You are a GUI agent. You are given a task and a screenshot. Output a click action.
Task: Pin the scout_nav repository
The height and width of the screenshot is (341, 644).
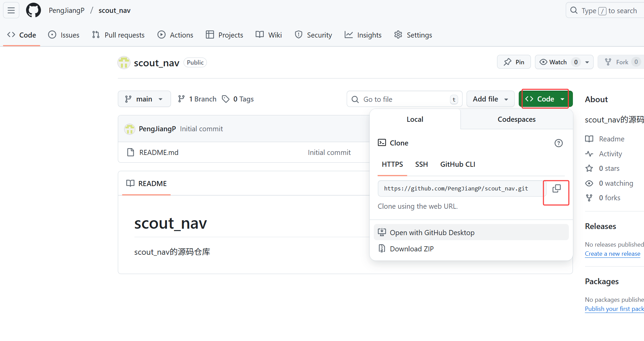coord(514,62)
